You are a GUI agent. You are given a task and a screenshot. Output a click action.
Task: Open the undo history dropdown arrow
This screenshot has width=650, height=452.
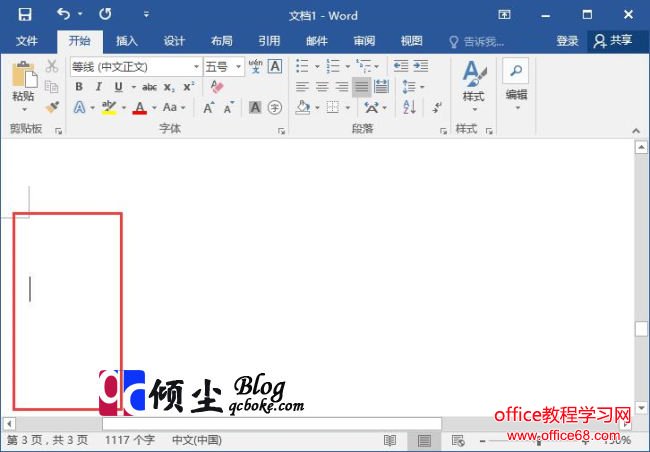(x=80, y=14)
